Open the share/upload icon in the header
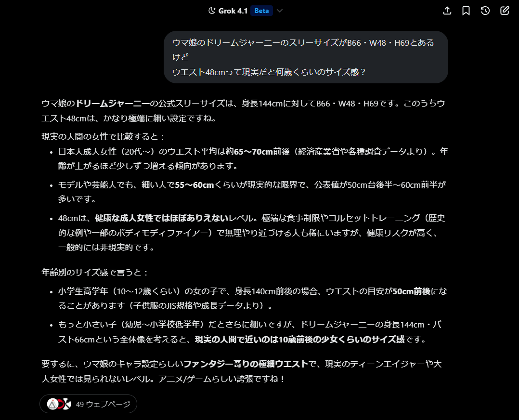This screenshot has height=420, width=519. coord(447,11)
